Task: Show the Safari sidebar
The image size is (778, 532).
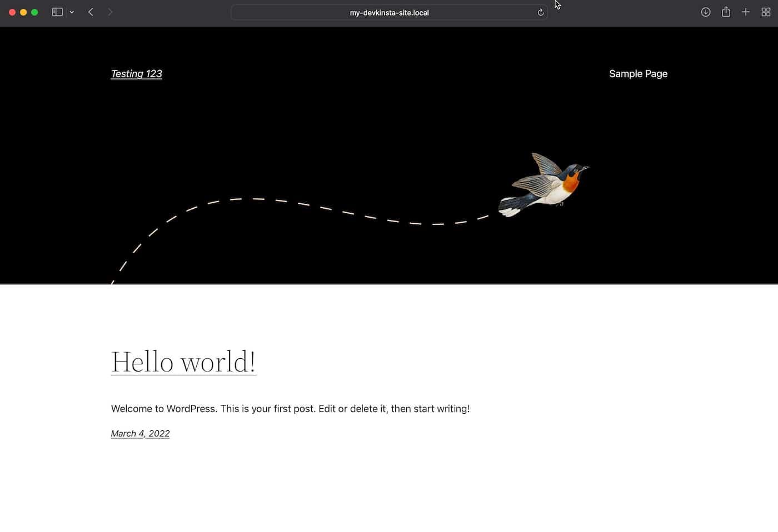Action: tap(57, 12)
